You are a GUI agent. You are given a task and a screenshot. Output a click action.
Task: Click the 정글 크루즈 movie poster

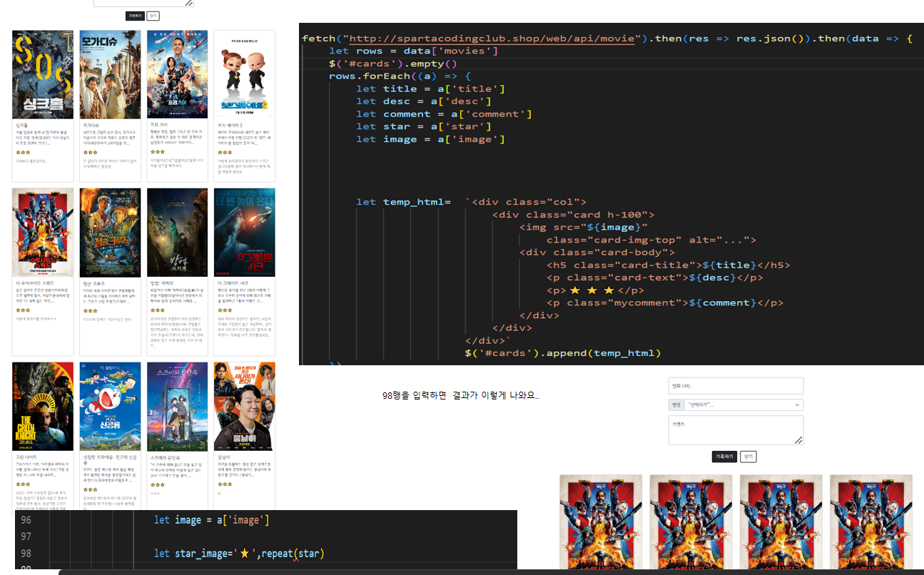pos(110,233)
